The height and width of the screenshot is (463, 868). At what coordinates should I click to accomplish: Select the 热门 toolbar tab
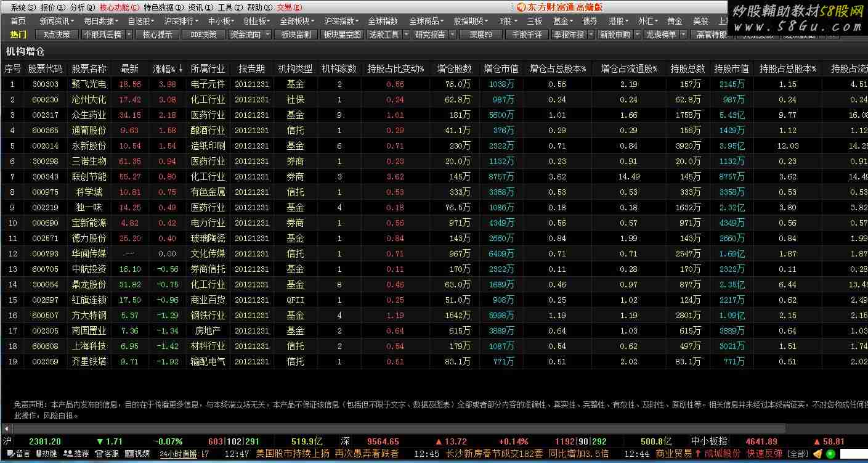(x=18, y=35)
